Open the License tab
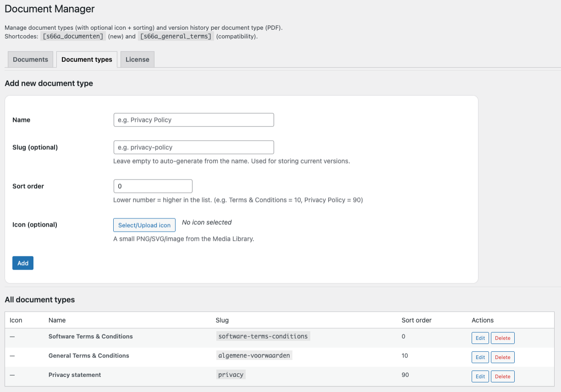This screenshot has width=561, height=392. (x=137, y=59)
